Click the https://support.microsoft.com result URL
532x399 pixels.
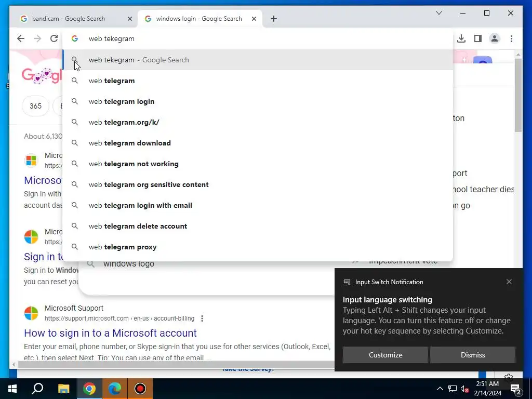(x=119, y=318)
